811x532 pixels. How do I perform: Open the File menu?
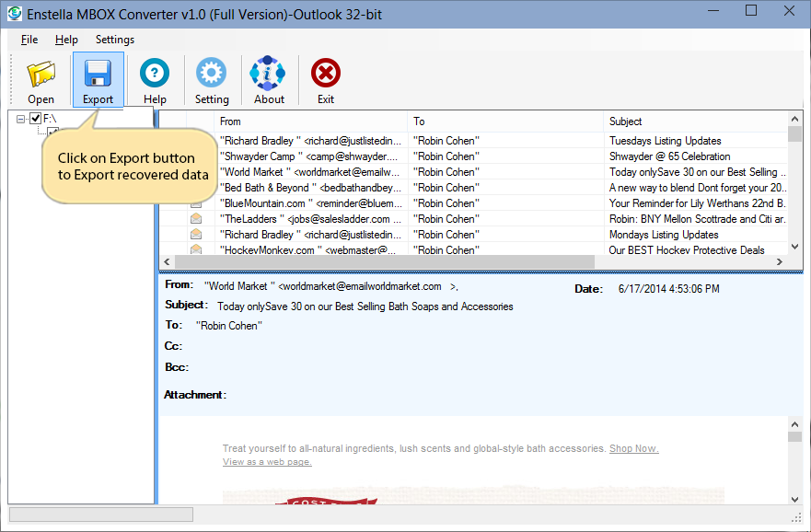(29, 40)
